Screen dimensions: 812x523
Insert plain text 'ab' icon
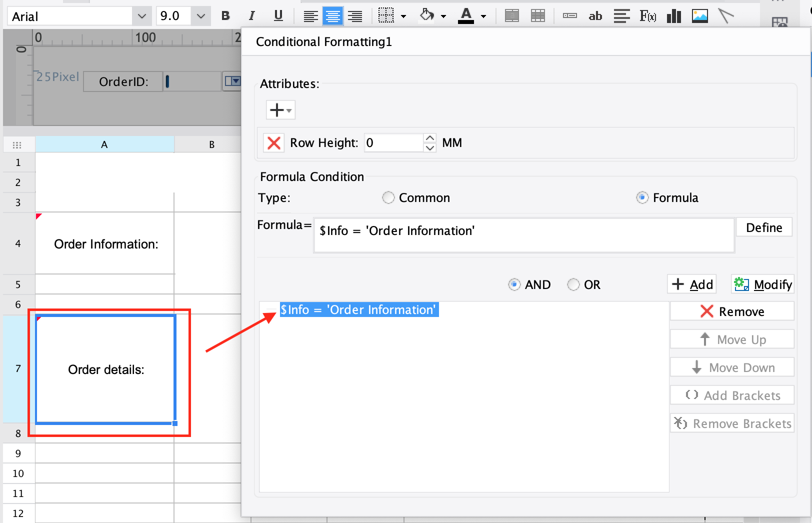point(595,16)
